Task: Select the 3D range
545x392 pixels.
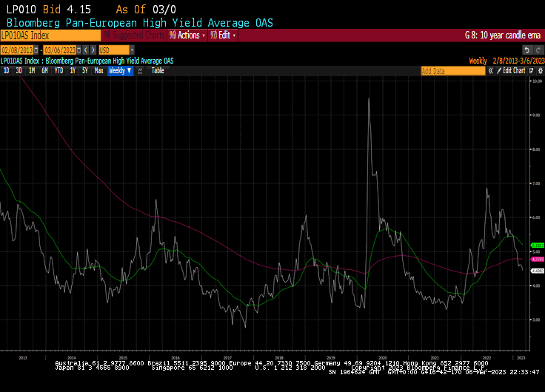Action: (19, 71)
